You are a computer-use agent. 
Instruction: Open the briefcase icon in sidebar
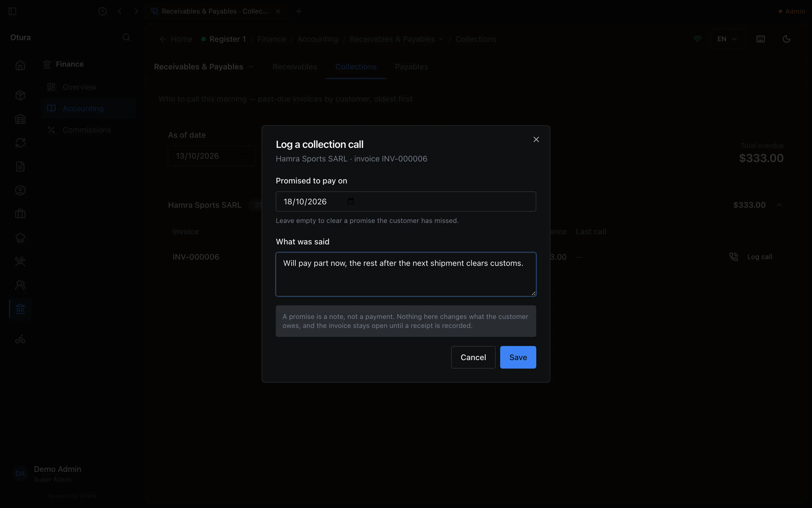[x=20, y=214]
